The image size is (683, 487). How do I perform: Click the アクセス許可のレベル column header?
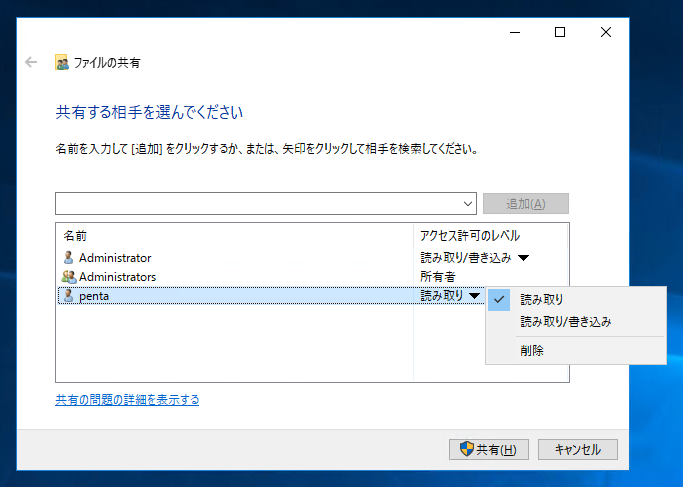tap(490, 236)
